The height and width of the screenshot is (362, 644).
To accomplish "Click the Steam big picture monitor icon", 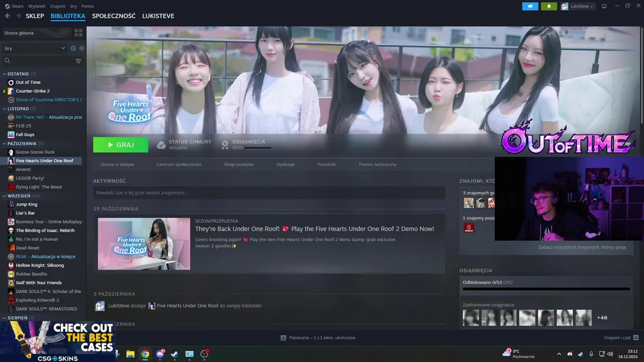I will click(x=604, y=6).
